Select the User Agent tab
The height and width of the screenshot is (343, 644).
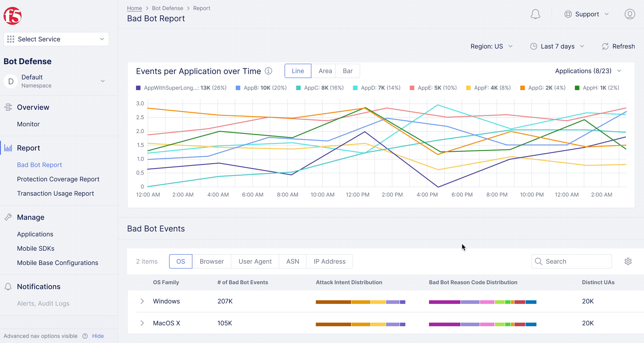point(255,262)
